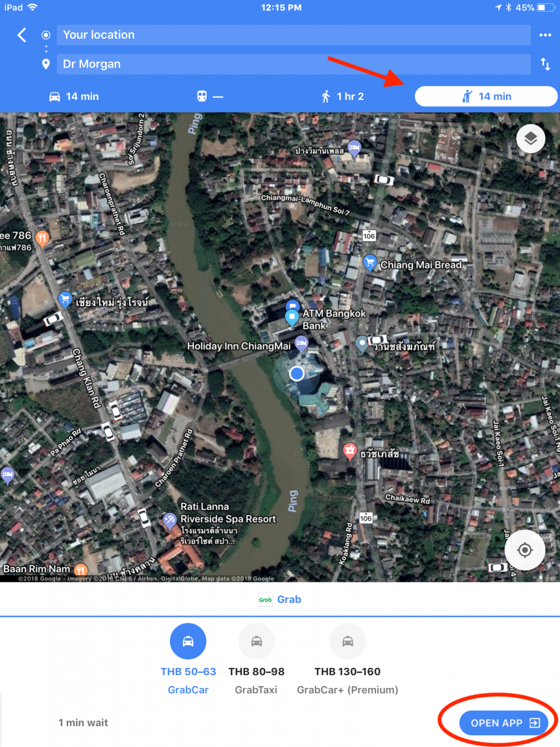560x747 pixels.
Task: Select the ปางวิมานเพลส hotel pin
Action: coord(354,148)
